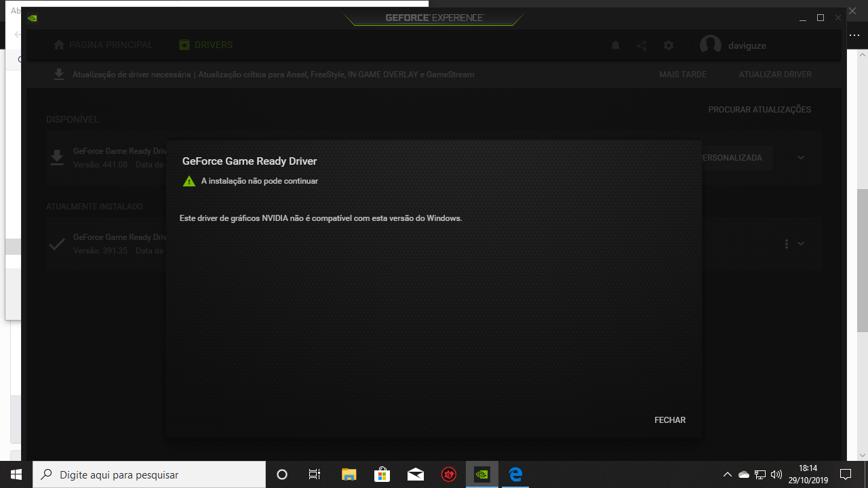Click the download icon beside version 441.08
Viewport: 868px width, 488px height.
(x=58, y=157)
